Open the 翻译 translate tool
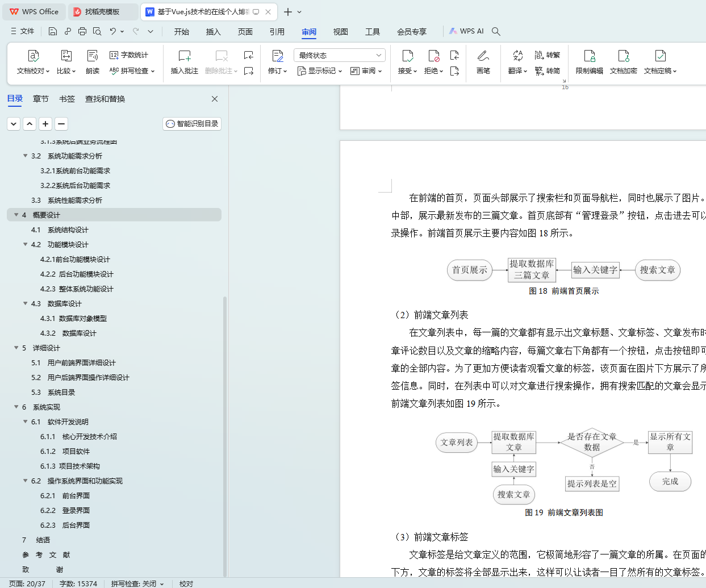 coord(517,62)
